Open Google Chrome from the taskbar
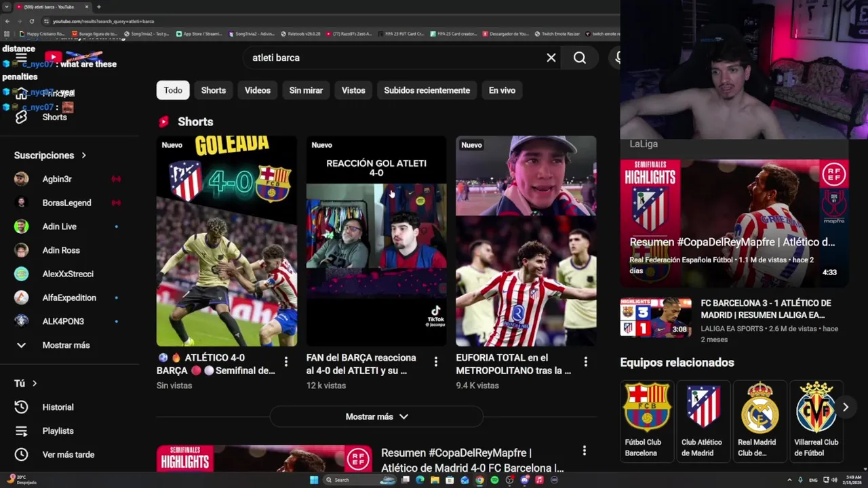This screenshot has height=488, width=868. tap(479, 480)
